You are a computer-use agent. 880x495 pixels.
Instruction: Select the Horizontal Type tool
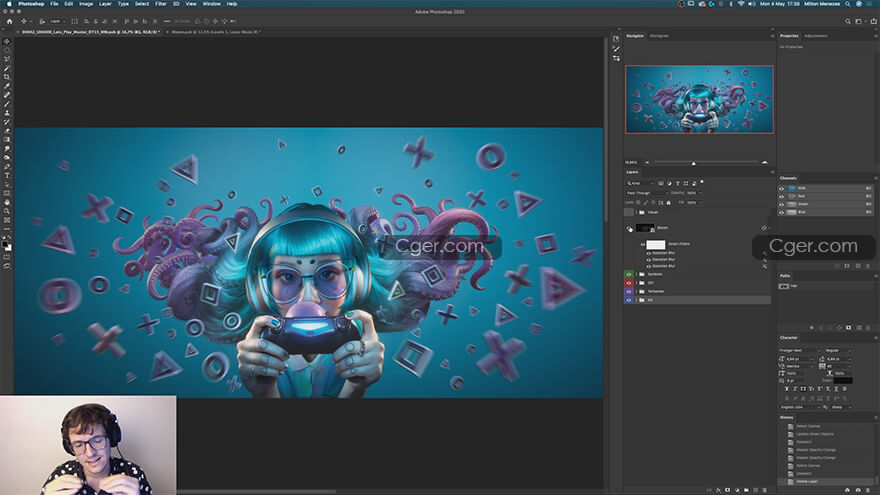click(x=7, y=176)
